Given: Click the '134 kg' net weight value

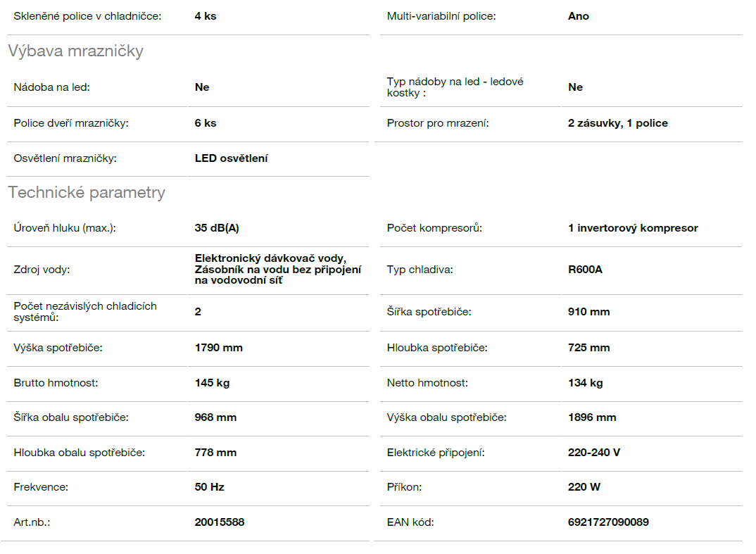Looking at the screenshot, I should (585, 383).
